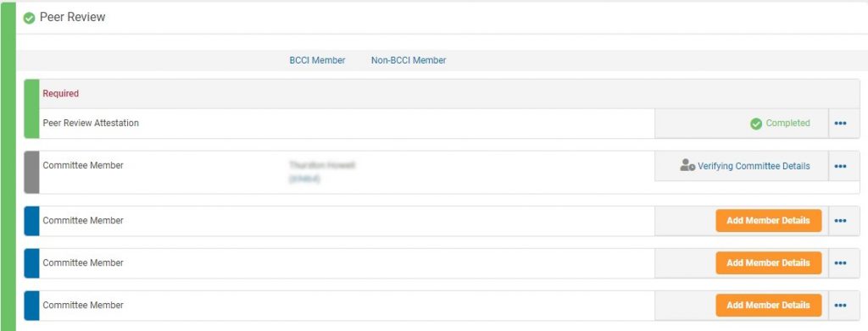Viewport: 868px width, 331px height.
Task: Click the blurred committee member name
Action: click(x=321, y=165)
